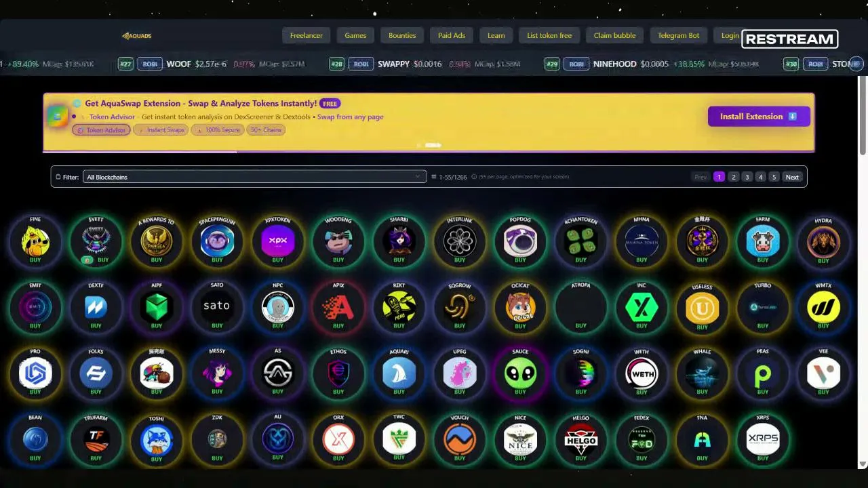This screenshot has height=488, width=868.
Task: Navigate to the Learn section
Action: [x=496, y=35]
